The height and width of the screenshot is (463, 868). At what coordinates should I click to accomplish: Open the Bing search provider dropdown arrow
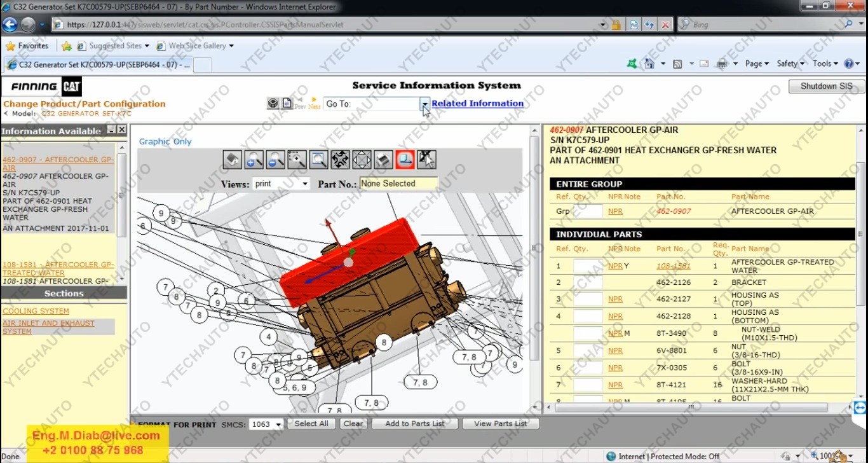(x=862, y=24)
